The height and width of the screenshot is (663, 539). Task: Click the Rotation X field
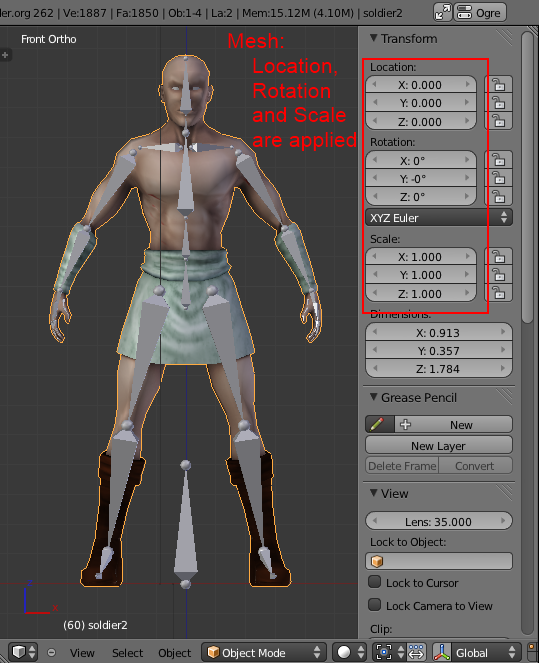[x=421, y=160]
